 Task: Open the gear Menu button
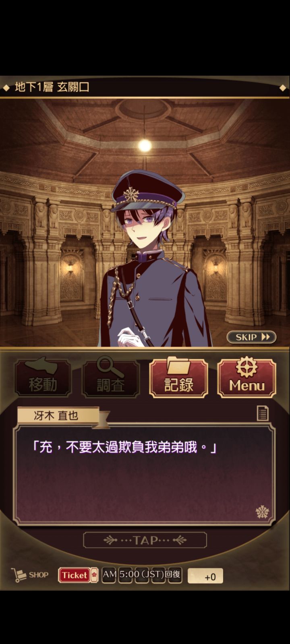point(246,378)
